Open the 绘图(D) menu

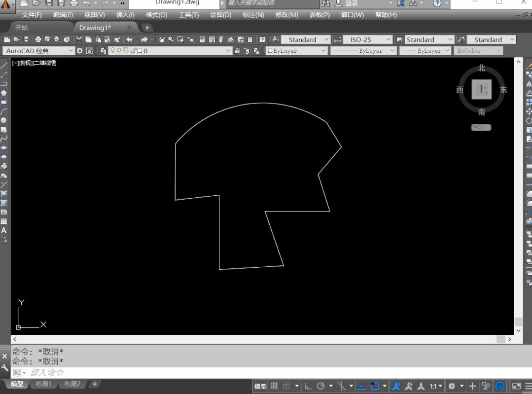pos(220,15)
